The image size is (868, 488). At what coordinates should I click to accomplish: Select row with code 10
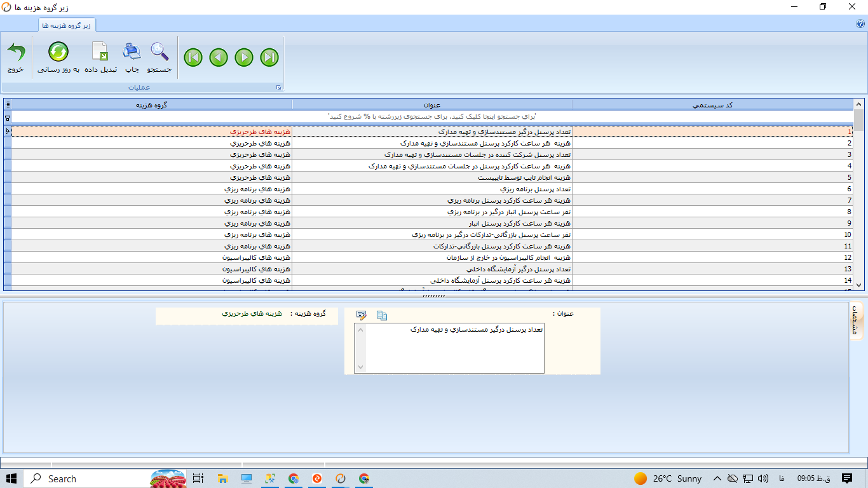click(x=432, y=234)
